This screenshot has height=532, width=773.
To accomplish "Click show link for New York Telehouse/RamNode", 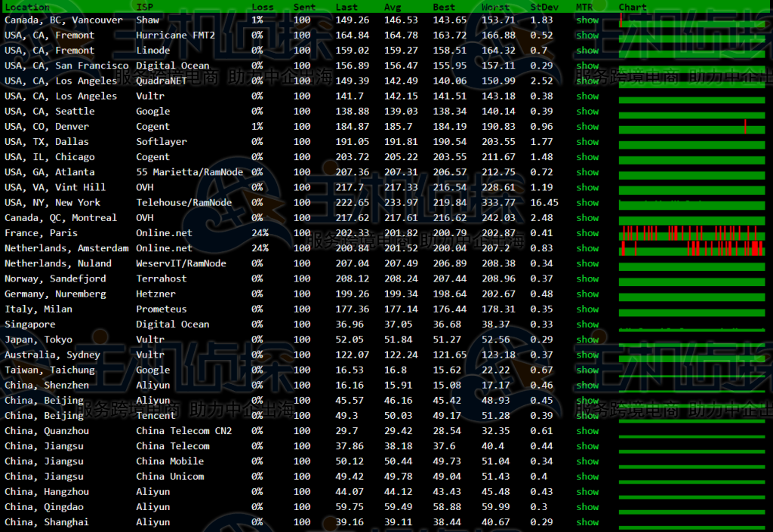I will [587, 202].
